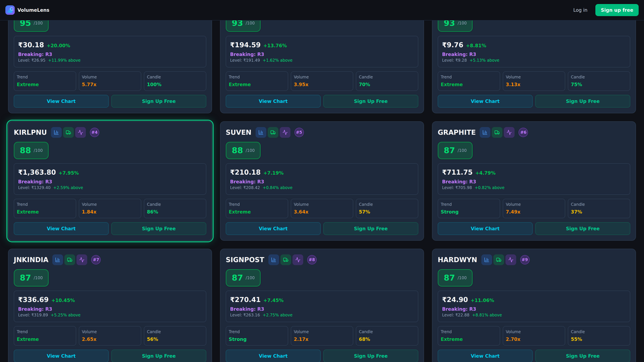The height and width of the screenshot is (362, 644).
Task: Click Sign Up Free on GRAPHITE card
Action: (583, 228)
